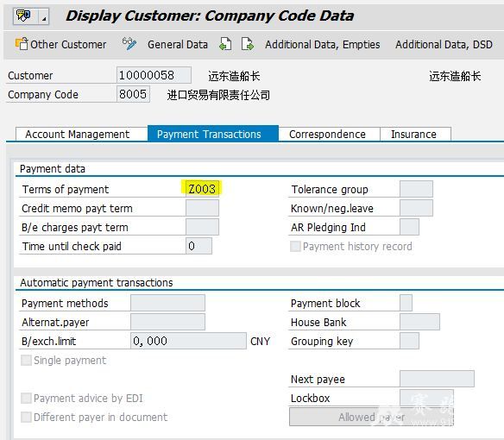Select highlighted Terms of payment field Z003

(x=202, y=189)
